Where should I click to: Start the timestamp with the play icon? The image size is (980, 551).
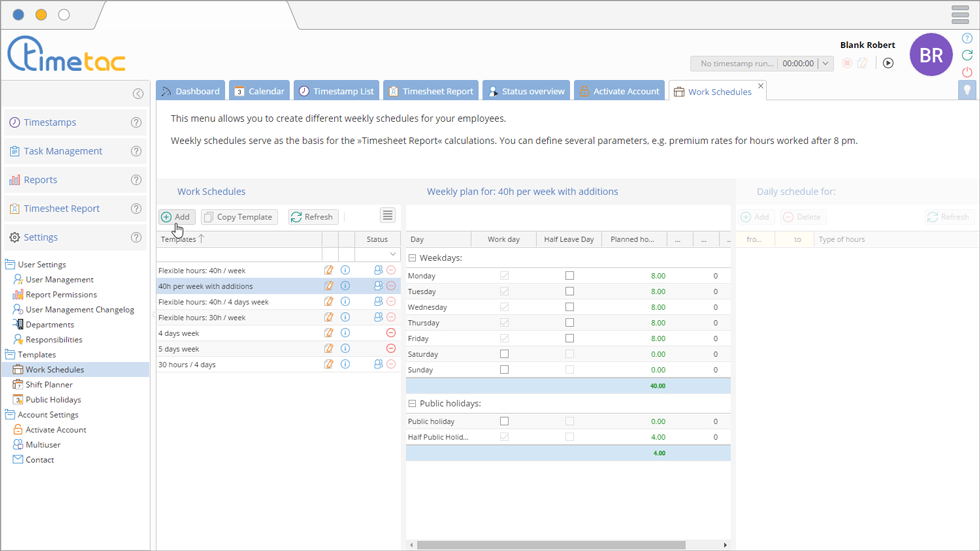pyautogui.click(x=888, y=63)
